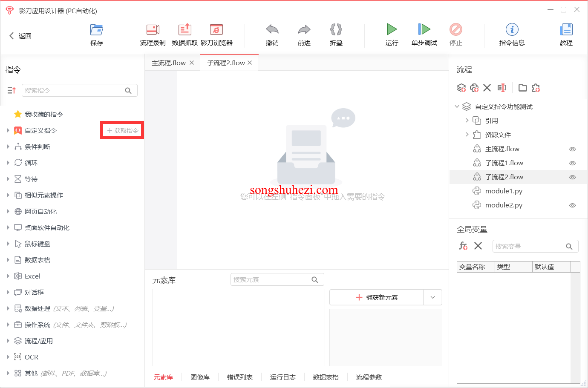Add a new flow with the layers-plus icon
588x388 pixels.
pyautogui.click(x=461, y=88)
